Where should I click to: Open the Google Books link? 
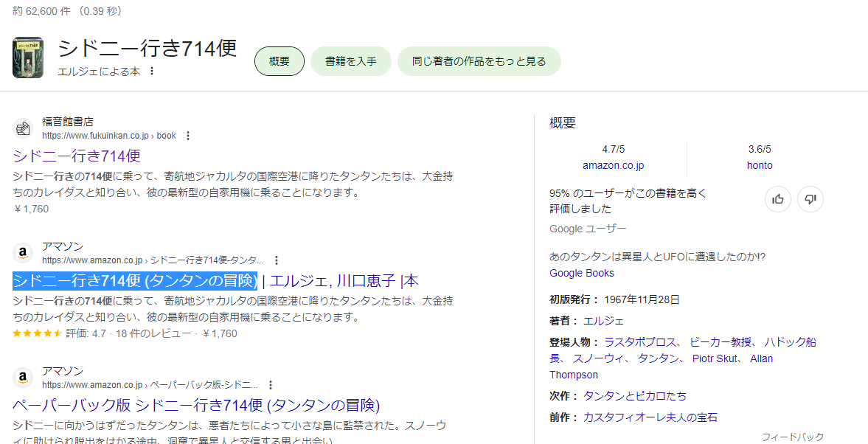(x=582, y=273)
